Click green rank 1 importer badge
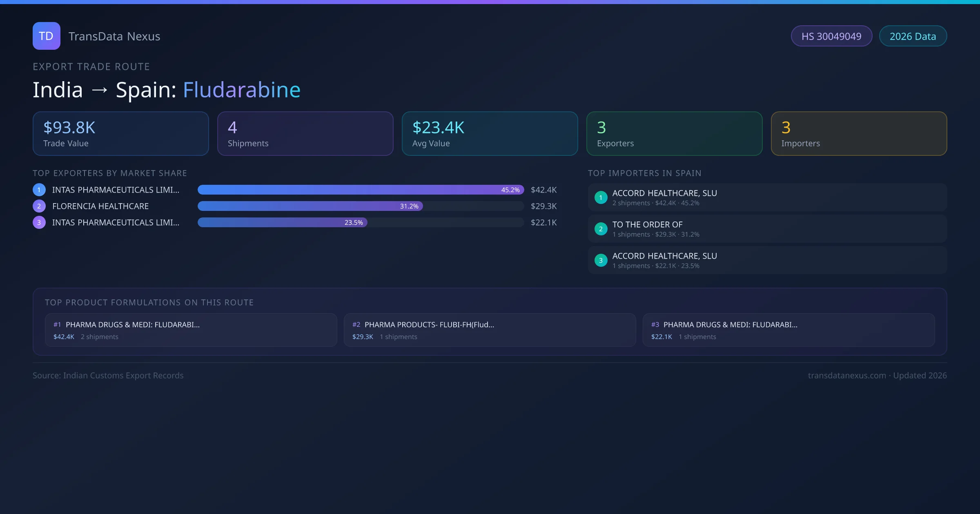This screenshot has height=514, width=980. (601, 197)
